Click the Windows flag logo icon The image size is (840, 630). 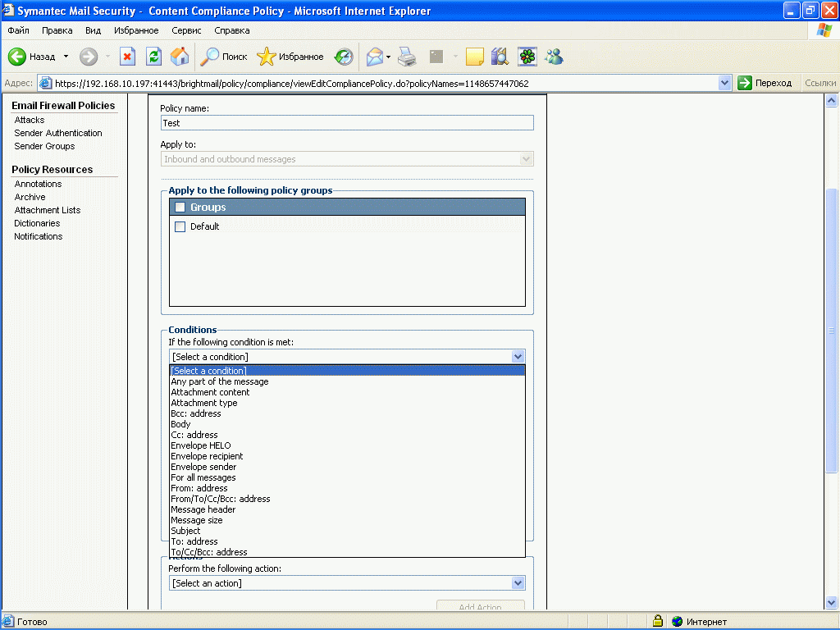coord(824,30)
